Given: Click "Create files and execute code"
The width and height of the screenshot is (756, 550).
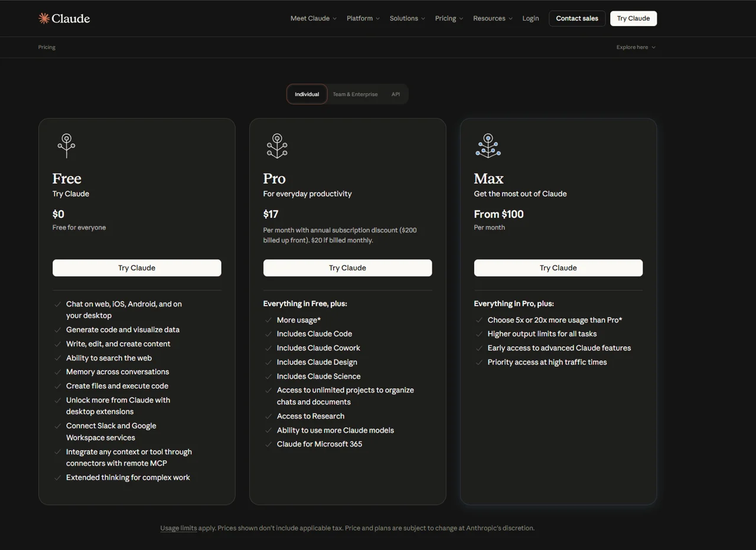Looking at the screenshot, I should 117,386.
